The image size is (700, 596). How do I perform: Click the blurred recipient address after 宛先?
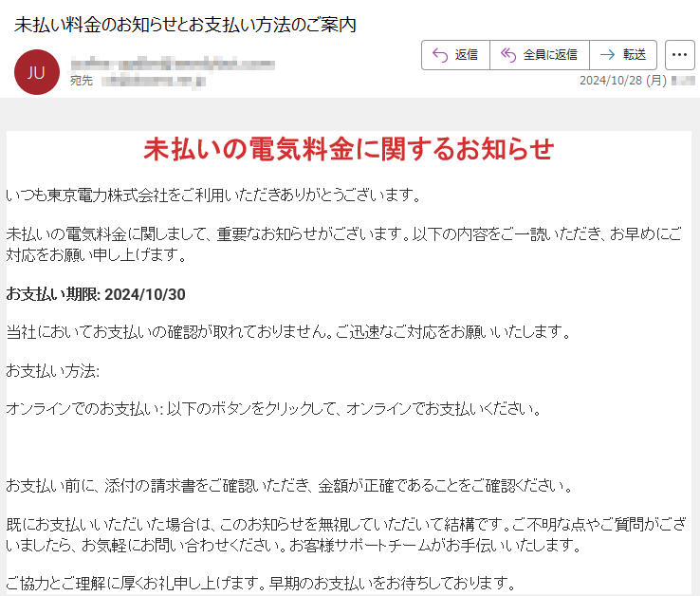(x=153, y=82)
